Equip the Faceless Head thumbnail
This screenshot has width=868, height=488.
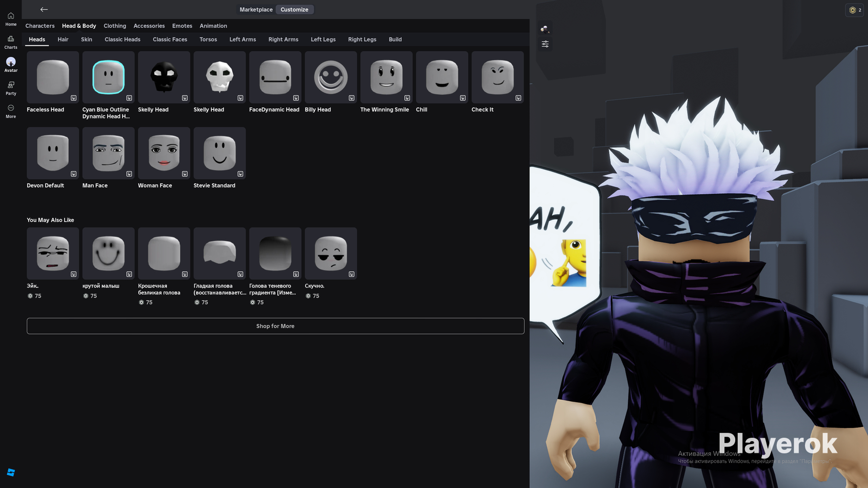pyautogui.click(x=53, y=77)
